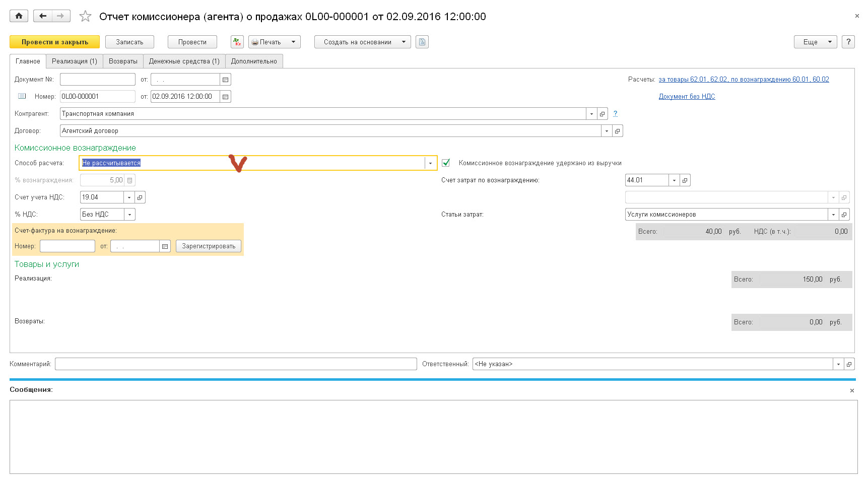Toggle Комиссионное вознаграждение удержано из выручки checkbox

[446, 163]
